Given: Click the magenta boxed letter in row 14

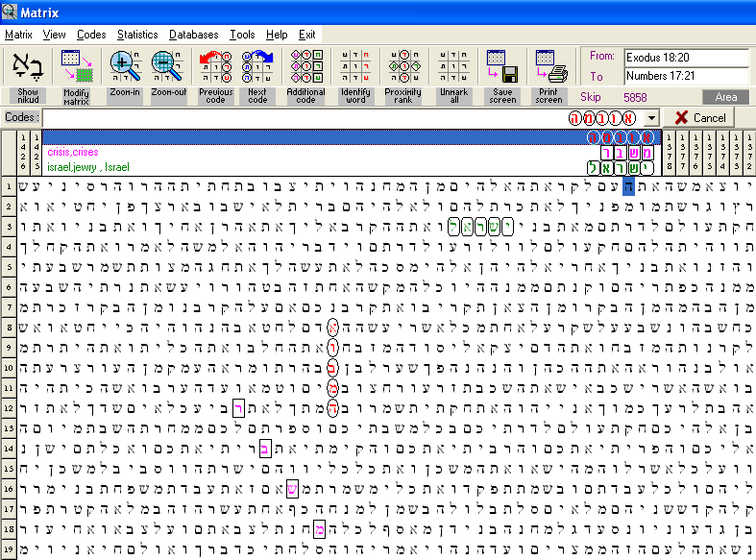Looking at the screenshot, I should (x=265, y=450).
